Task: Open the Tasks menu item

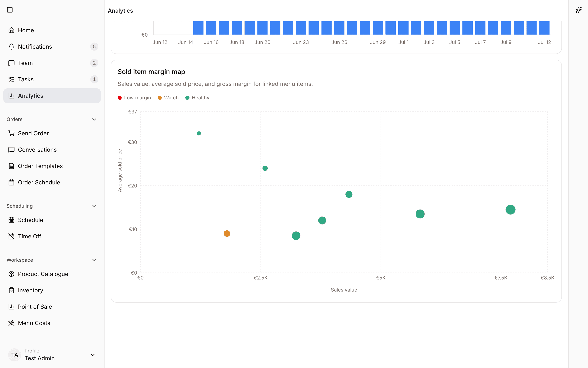Action: [x=52, y=79]
